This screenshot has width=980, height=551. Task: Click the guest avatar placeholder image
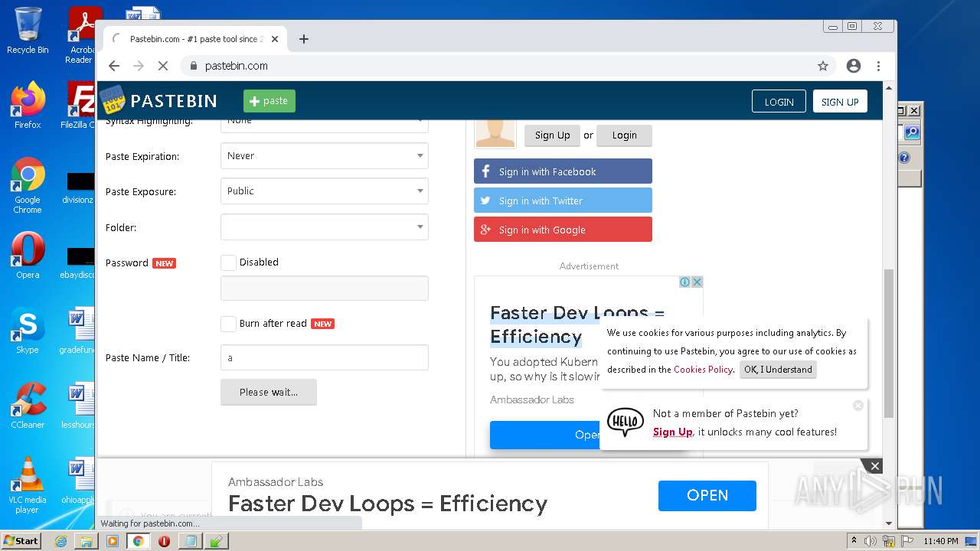(x=495, y=133)
